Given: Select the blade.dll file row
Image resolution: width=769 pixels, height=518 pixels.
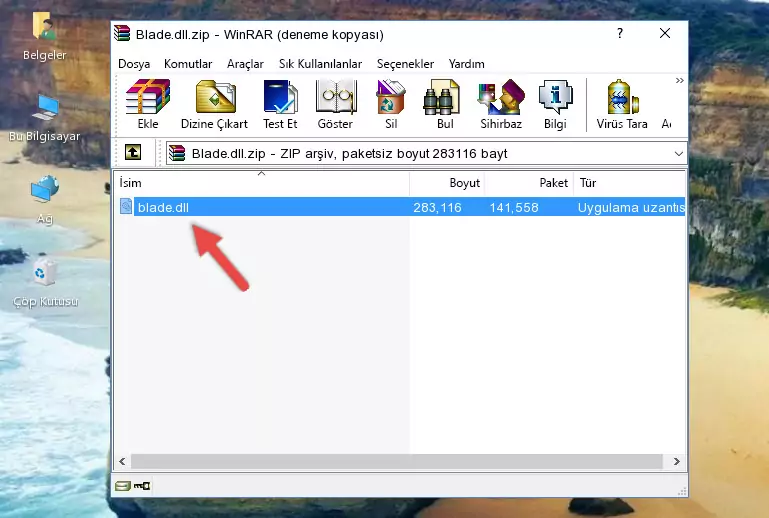Looking at the screenshot, I should point(400,207).
